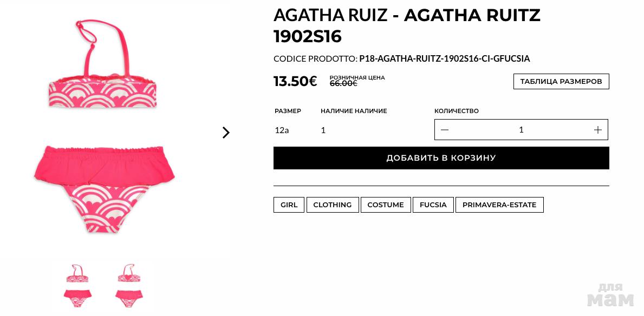Image resolution: width=644 pixels, height=316 pixels.
Task: Click the main bikini bottom product image
Action: point(105,189)
